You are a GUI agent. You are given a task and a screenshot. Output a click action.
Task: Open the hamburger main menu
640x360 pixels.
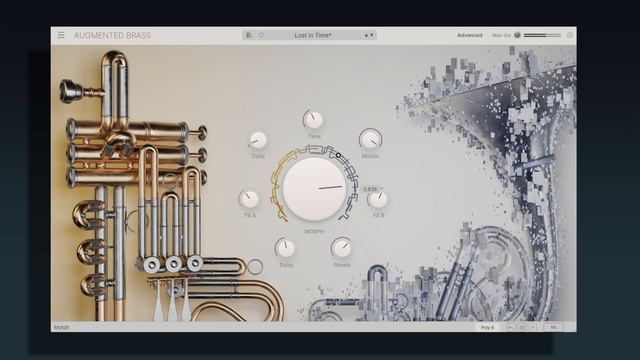[61, 35]
